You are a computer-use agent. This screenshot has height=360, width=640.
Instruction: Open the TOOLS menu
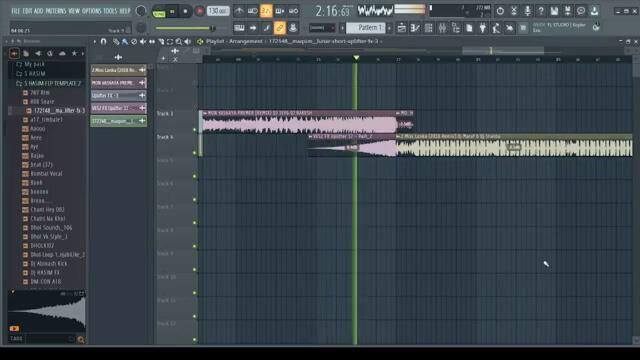110,11
